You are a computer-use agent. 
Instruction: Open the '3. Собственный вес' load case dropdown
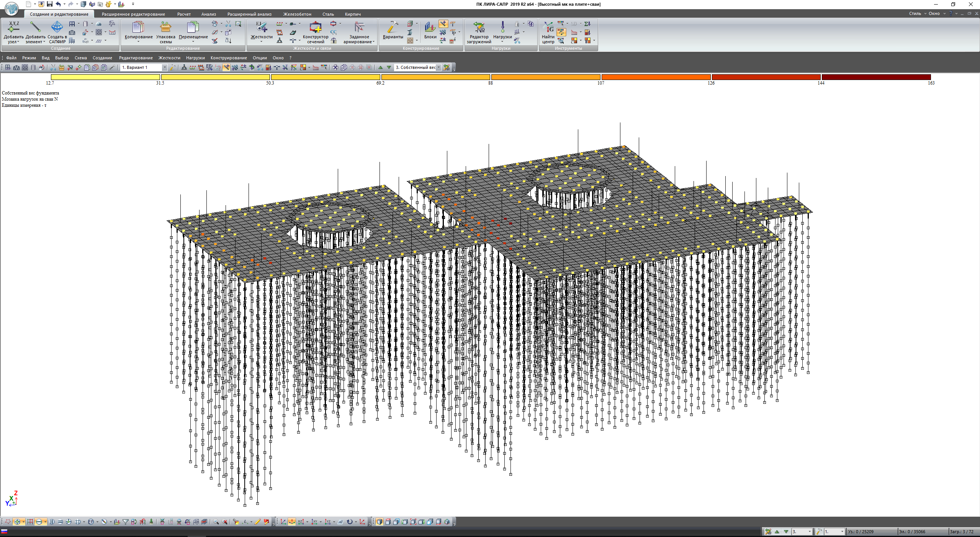(439, 67)
